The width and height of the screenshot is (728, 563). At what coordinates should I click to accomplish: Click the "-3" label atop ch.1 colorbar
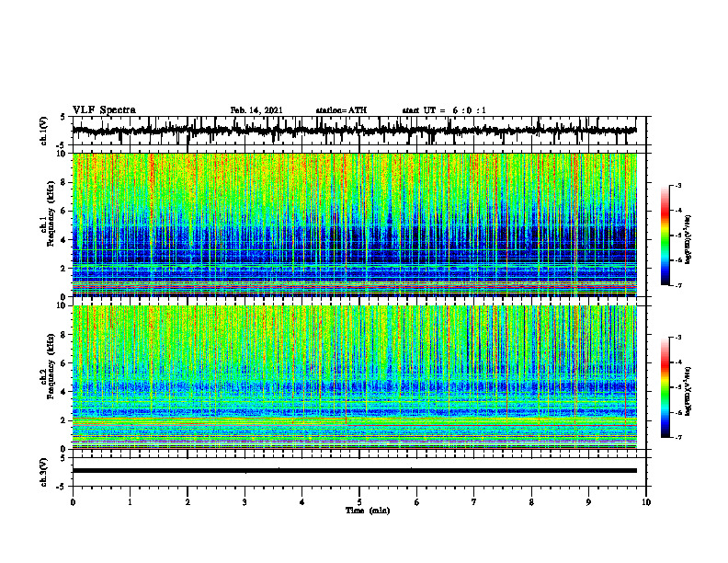tap(678, 186)
